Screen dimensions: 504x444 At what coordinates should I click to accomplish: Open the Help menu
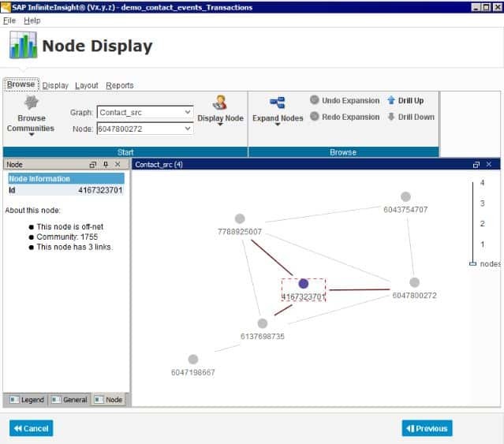(x=32, y=21)
